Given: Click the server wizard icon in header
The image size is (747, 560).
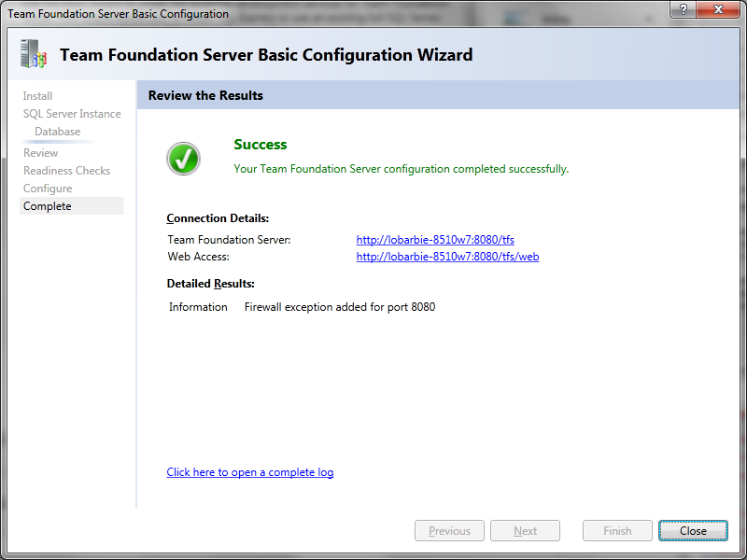Looking at the screenshot, I should pos(34,53).
